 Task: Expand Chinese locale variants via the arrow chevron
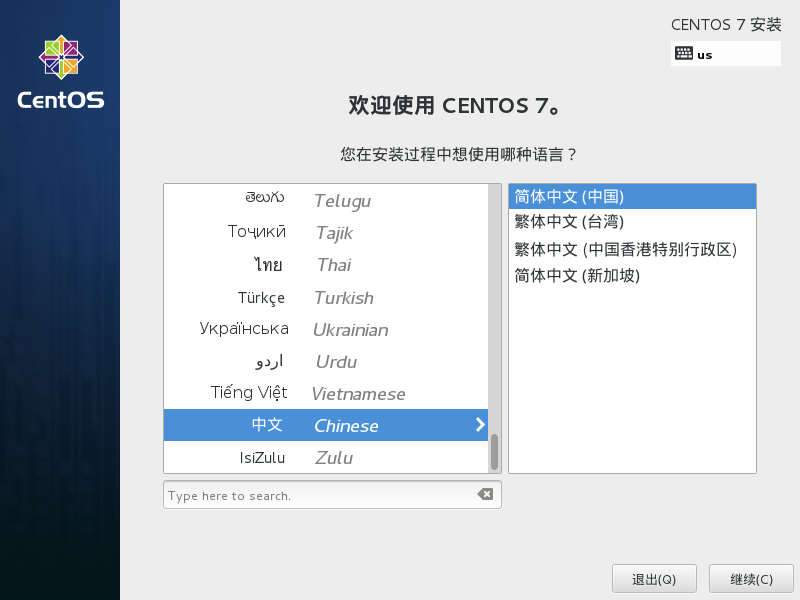pyautogui.click(x=480, y=424)
